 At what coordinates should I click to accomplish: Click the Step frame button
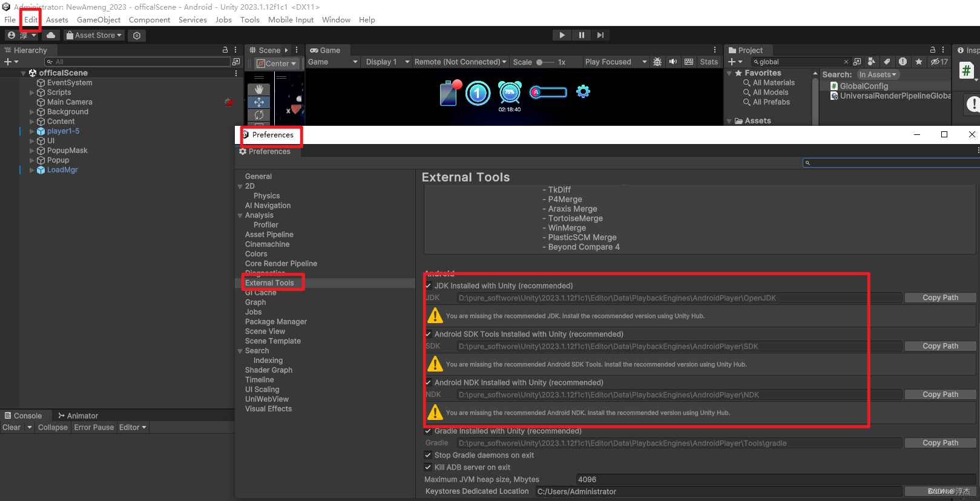pos(600,35)
